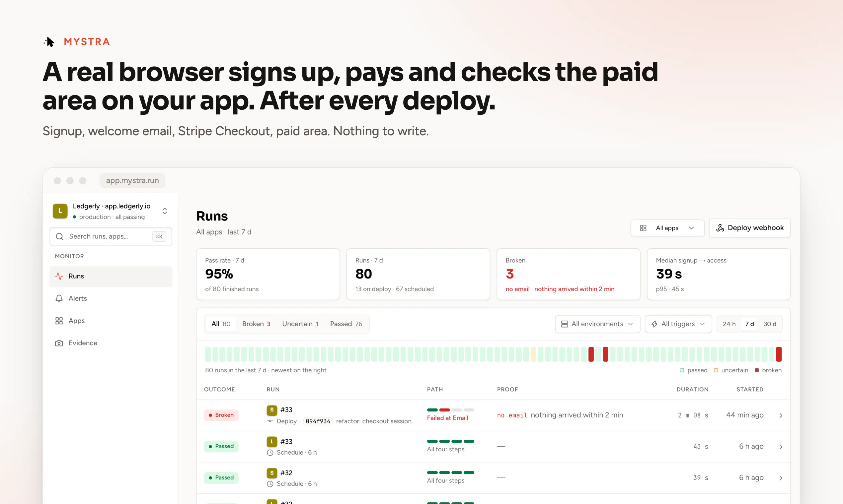This screenshot has height=504, width=843.
Task: Click the Mystra cursor logo icon
Action: (49, 42)
